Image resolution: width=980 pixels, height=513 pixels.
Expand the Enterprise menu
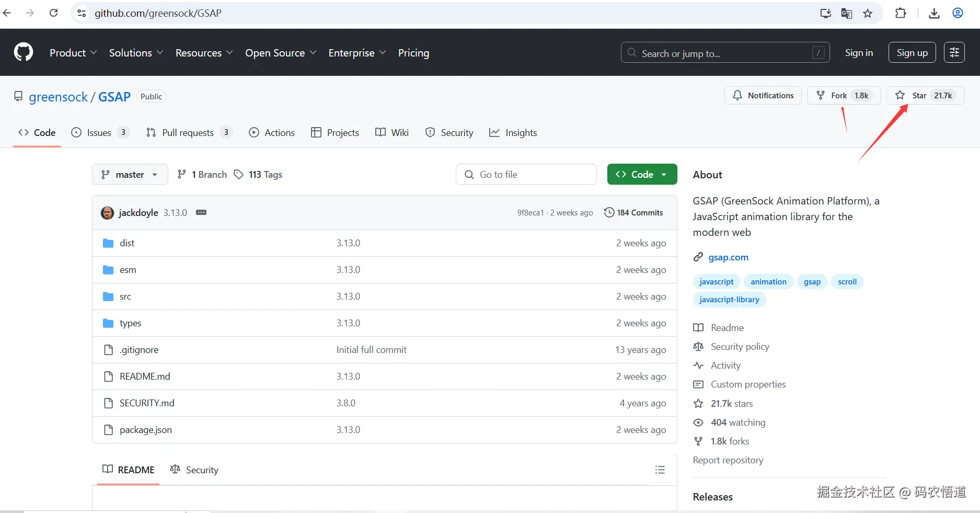357,53
